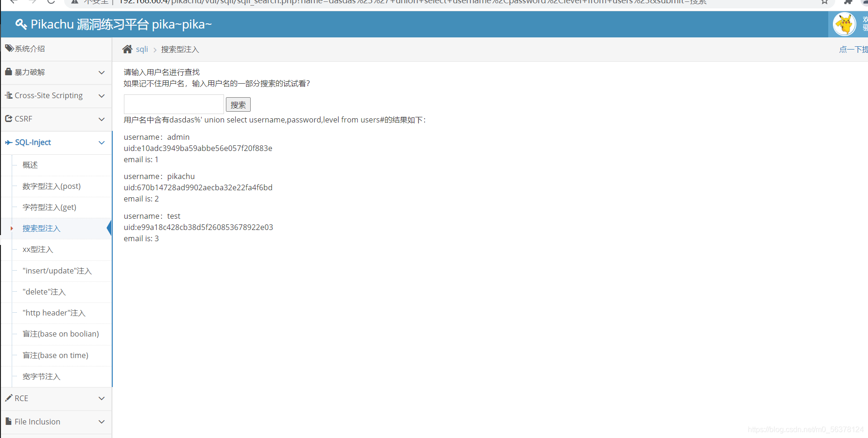
Task: Open 盲注(base on time) item
Action: point(56,355)
